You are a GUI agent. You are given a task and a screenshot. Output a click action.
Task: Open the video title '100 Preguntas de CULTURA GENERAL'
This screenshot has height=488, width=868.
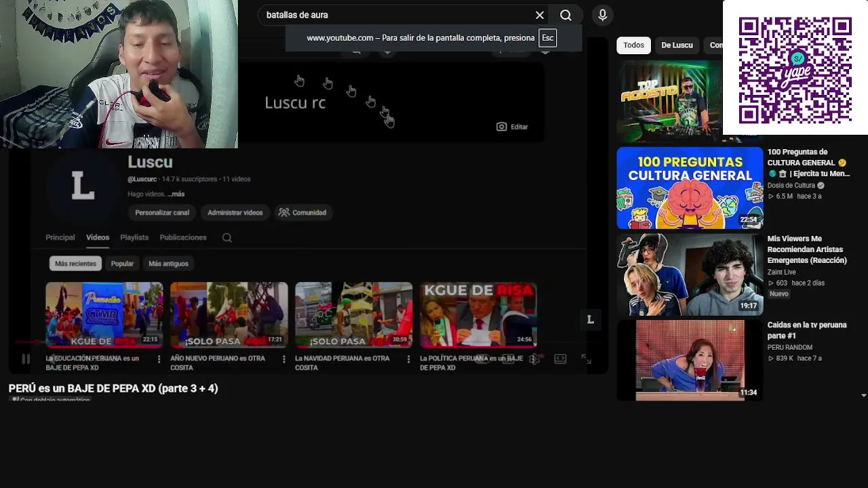(x=808, y=163)
